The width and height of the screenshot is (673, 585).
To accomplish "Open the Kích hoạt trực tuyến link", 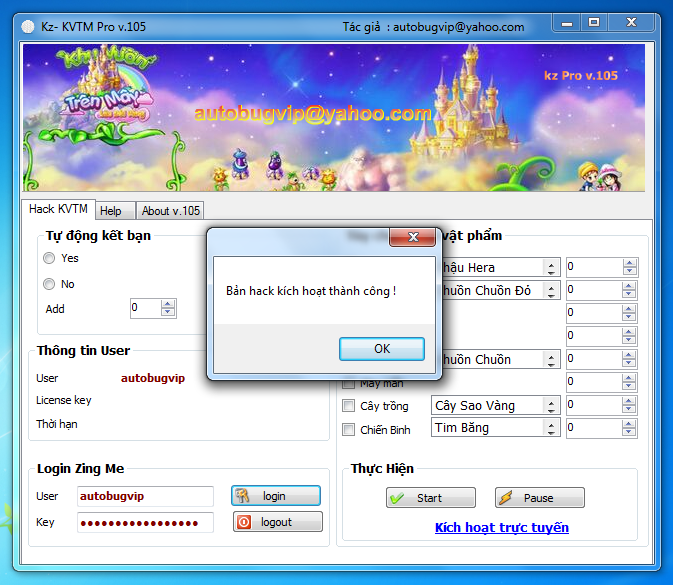I will coord(502,527).
